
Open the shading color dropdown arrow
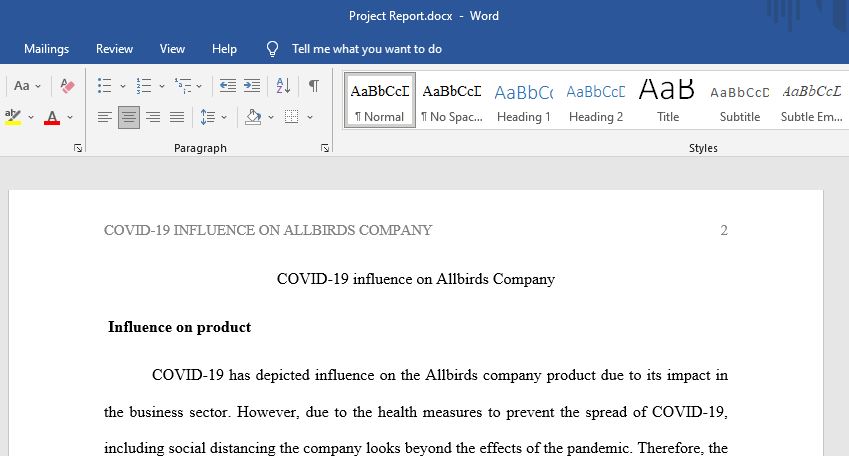[271, 117]
